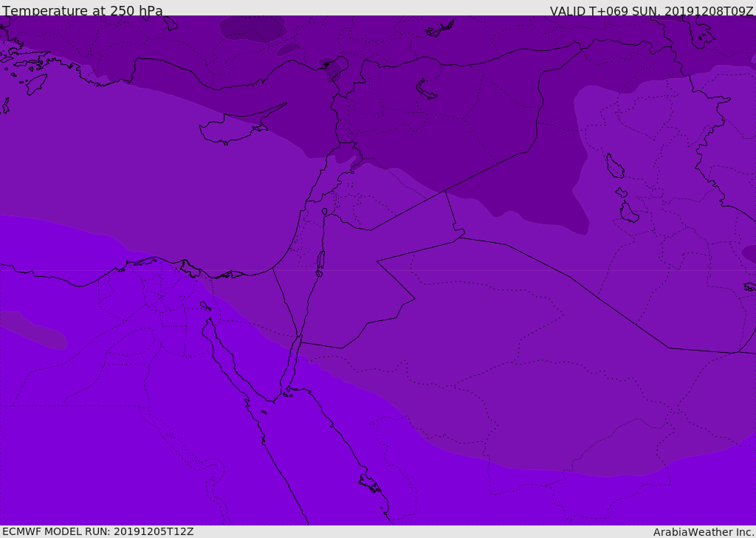The width and height of the screenshot is (756, 538).
Task: Click the 'Temperature at 250 hPa' title
Action: [x=83, y=10]
